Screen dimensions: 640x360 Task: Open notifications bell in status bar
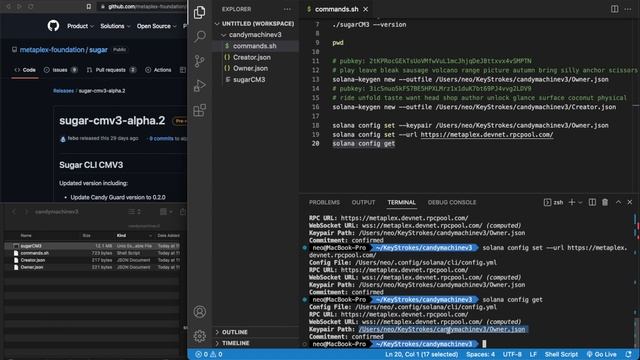click(629, 354)
